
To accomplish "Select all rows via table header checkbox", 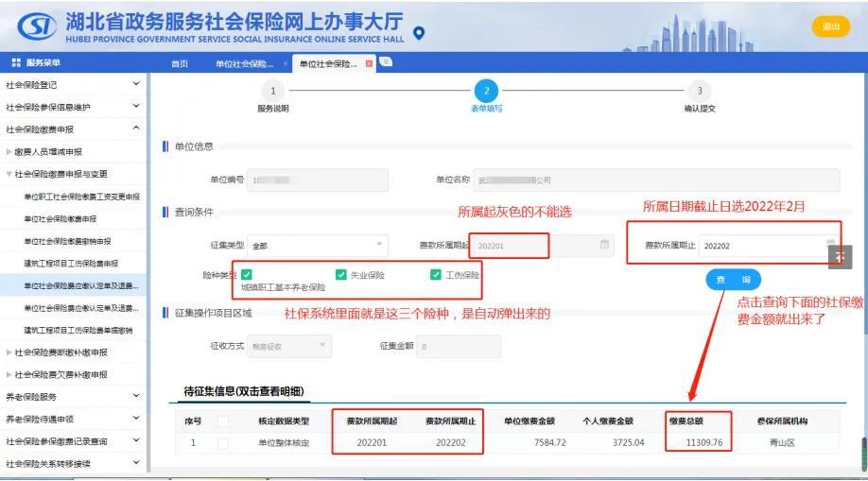I will tap(223, 421).
